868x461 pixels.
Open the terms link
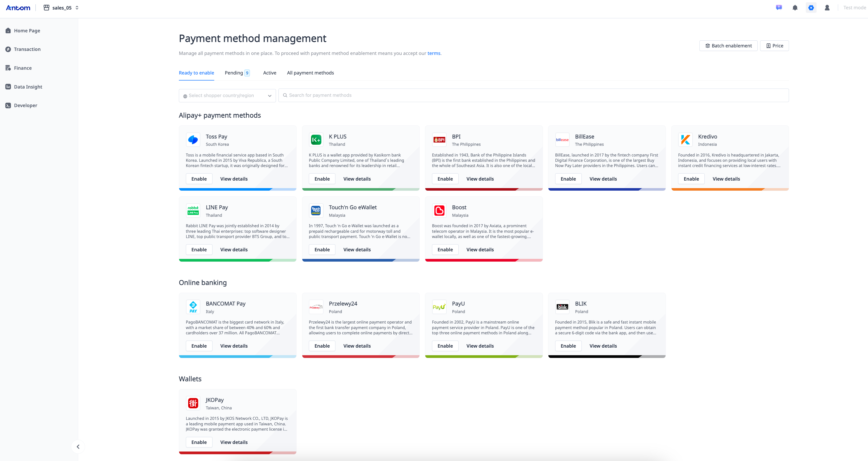point(434,53)
